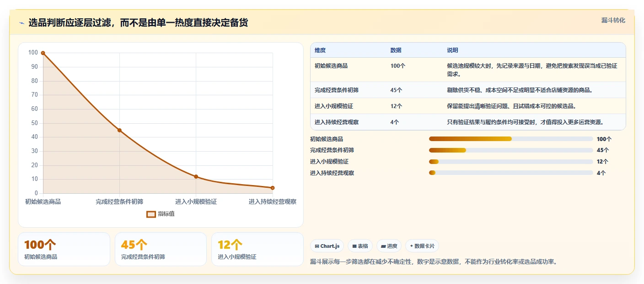
Task: Click the table cell 初始候选商品 under 维度
Action: pyautogui.click(x=331, y=66)
